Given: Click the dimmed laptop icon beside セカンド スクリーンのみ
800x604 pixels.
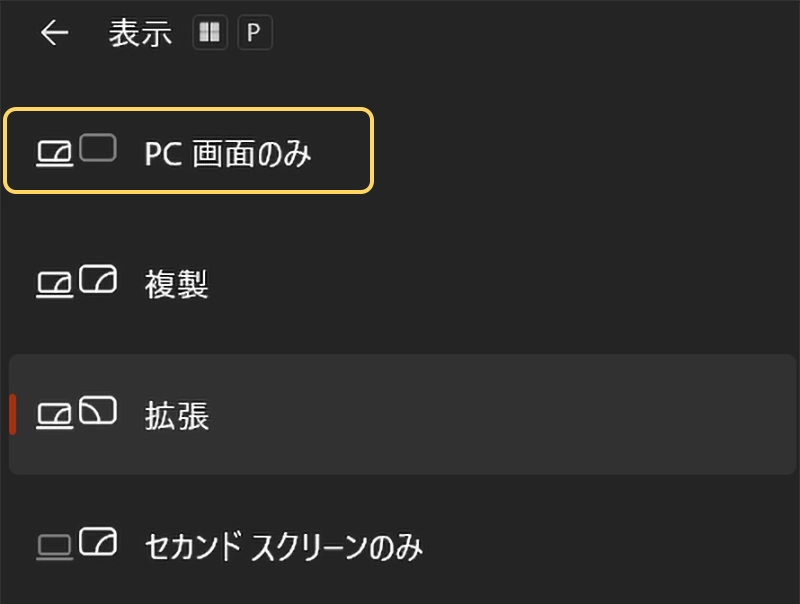Looking at the screenshot, I should pyautogui.click(x=55, y=546).
